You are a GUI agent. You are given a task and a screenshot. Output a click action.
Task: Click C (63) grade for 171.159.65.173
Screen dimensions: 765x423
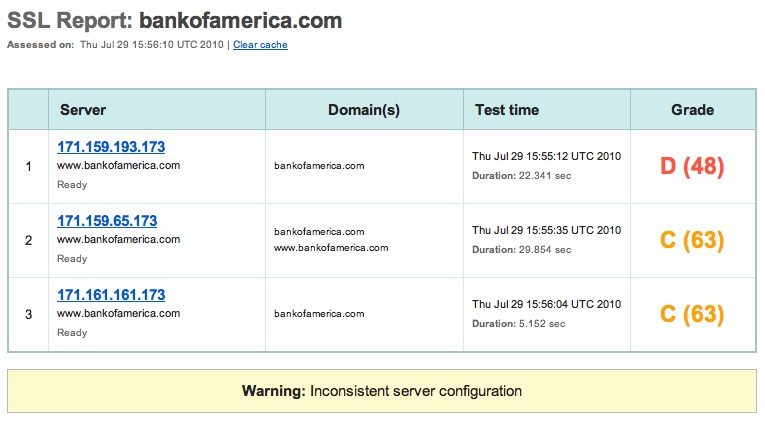point(692,240)
